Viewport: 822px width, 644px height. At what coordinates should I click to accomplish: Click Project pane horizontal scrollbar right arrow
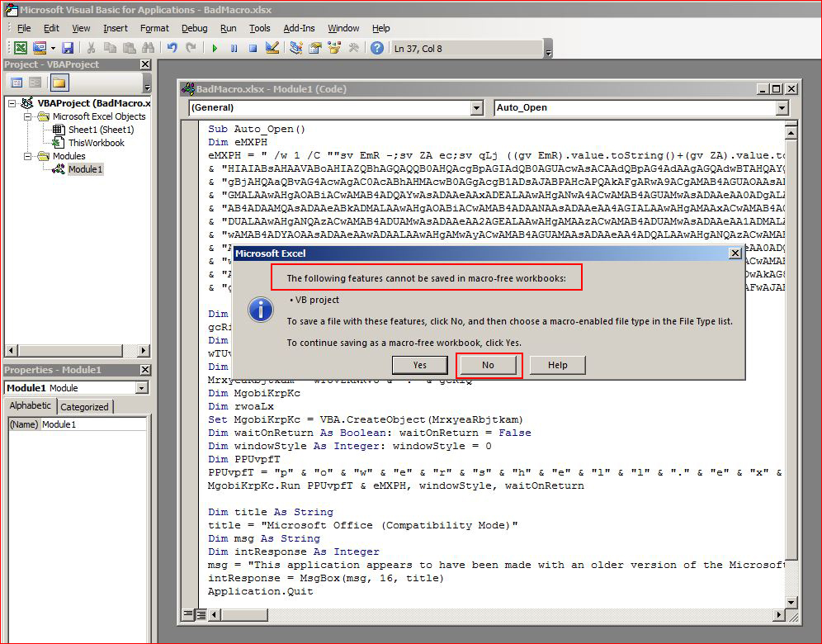143,350
